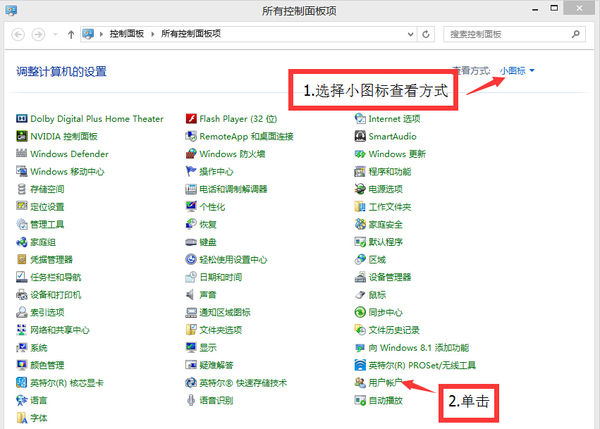Click the control panel title bar icon
The width and height of the screenshot is (600, 429).
[x=11, y=10]
